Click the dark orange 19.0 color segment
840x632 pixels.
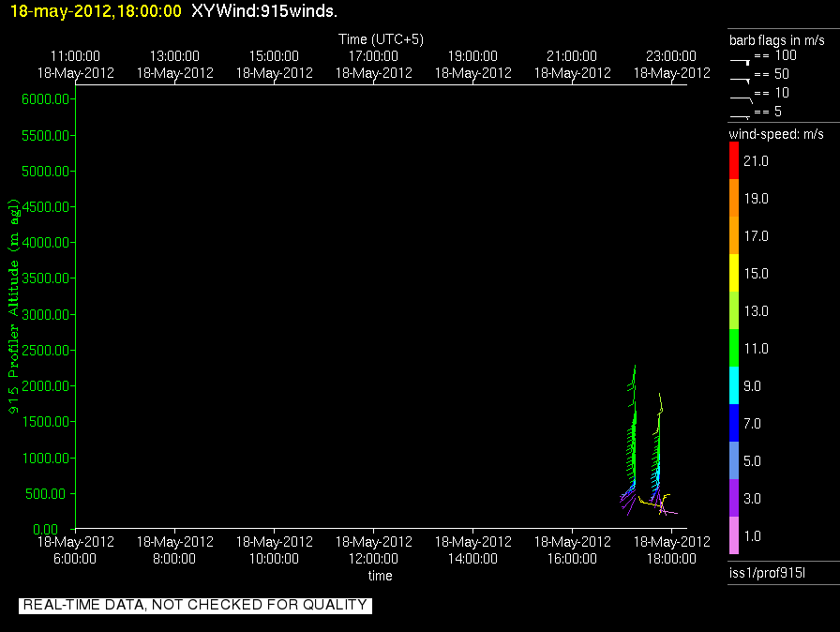coord(734,198)
